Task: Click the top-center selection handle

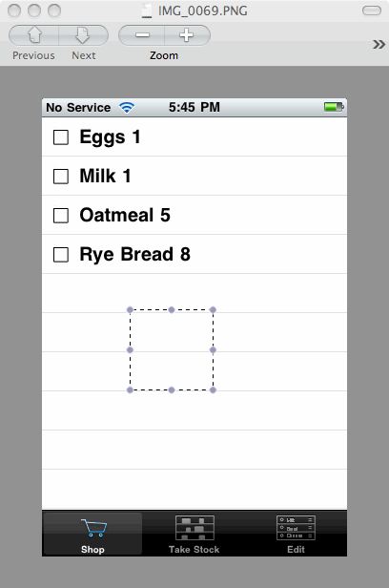Action: (172, 309)
